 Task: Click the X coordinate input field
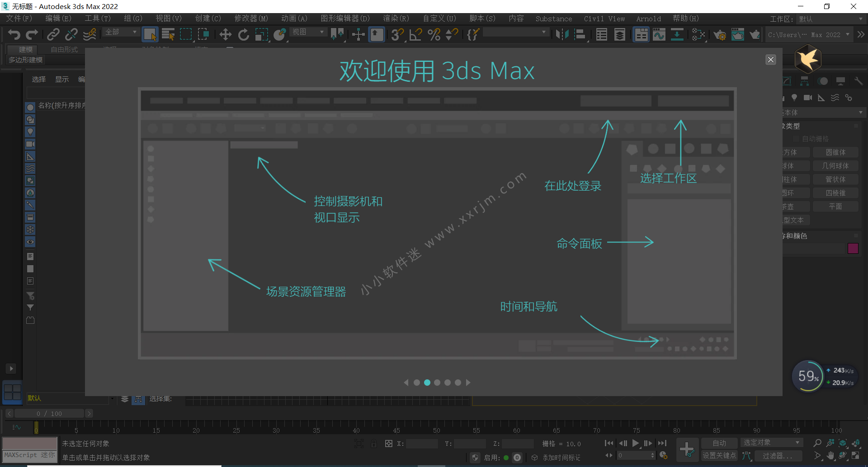422,444
